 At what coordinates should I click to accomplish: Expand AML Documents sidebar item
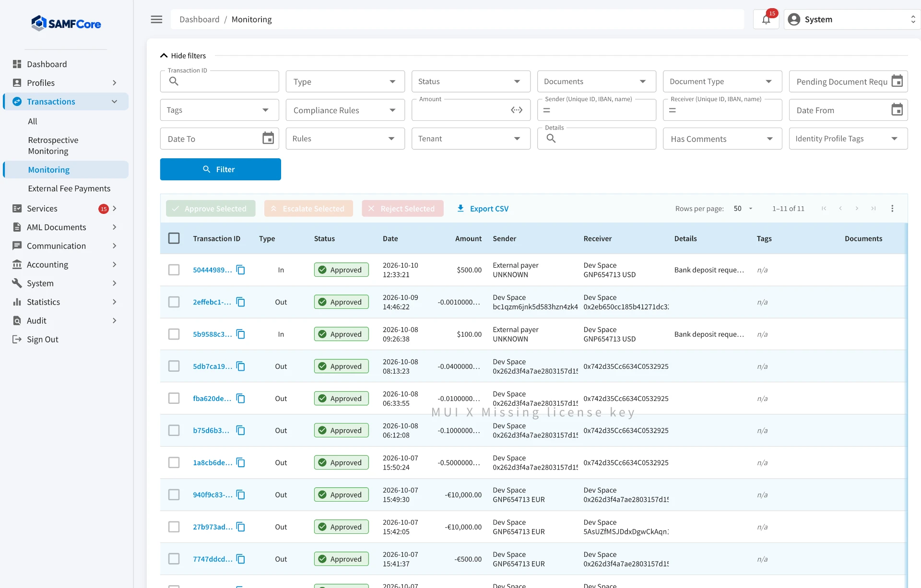66,227
